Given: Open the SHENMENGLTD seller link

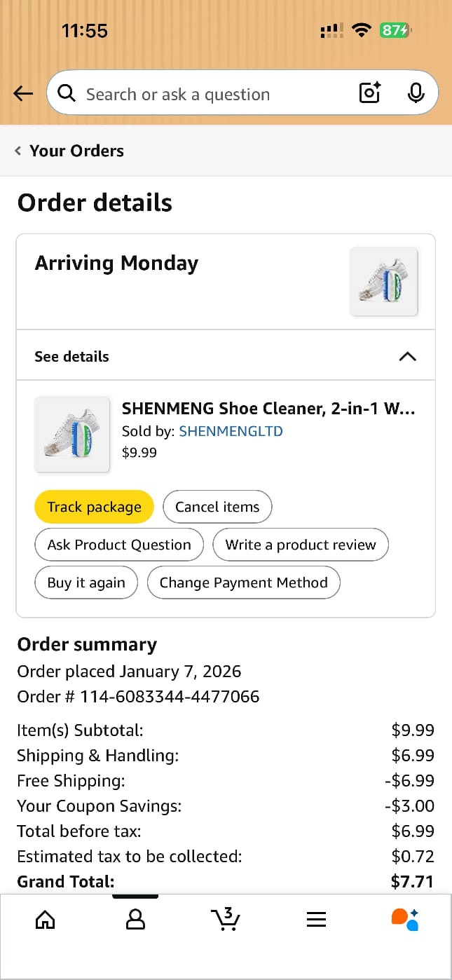Looking at the screenshot, I should click(x=231, y=431).
